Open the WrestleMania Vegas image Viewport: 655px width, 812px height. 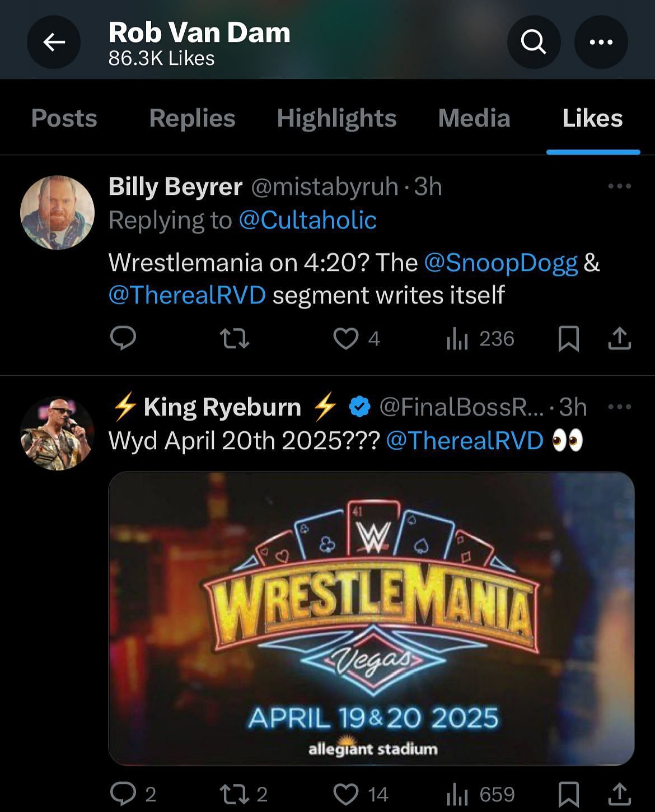pyautogui.click(x=371, y=618)
